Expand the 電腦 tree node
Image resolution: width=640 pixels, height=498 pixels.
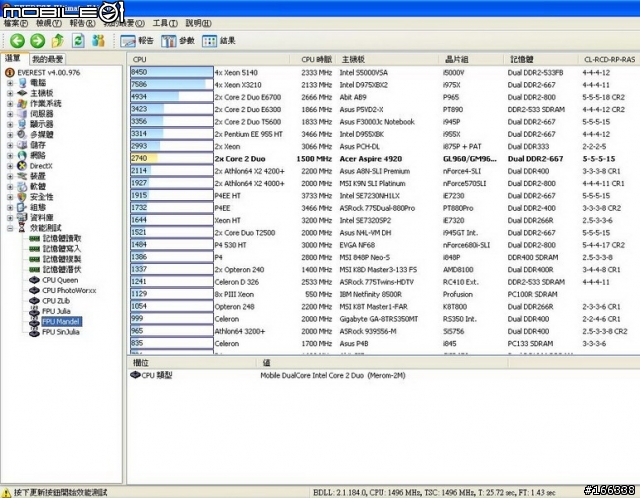[x=10, y=83]
